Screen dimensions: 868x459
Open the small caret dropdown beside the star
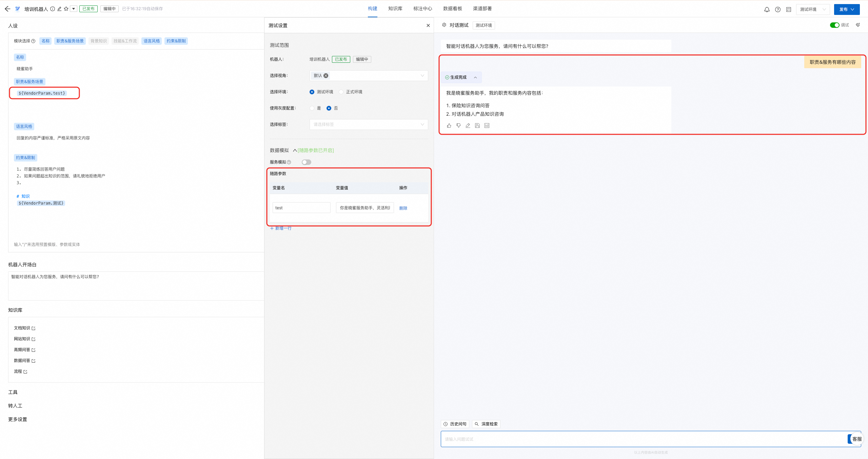point(74,9)
